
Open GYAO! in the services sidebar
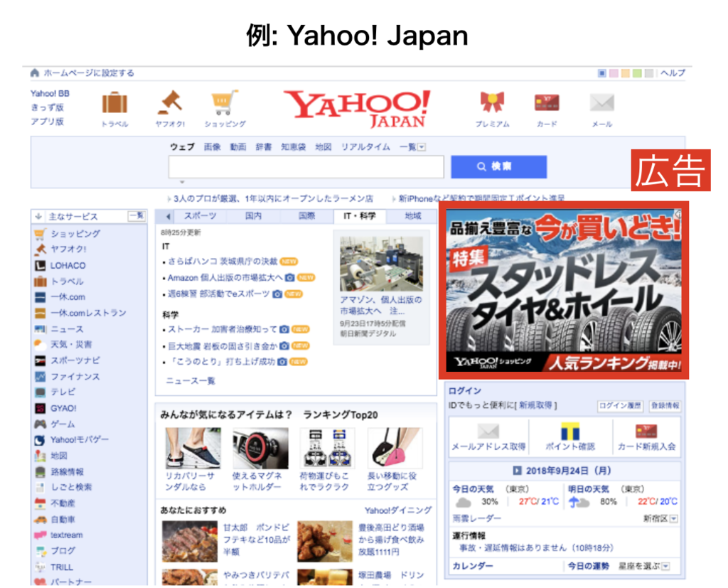[63, 408]
